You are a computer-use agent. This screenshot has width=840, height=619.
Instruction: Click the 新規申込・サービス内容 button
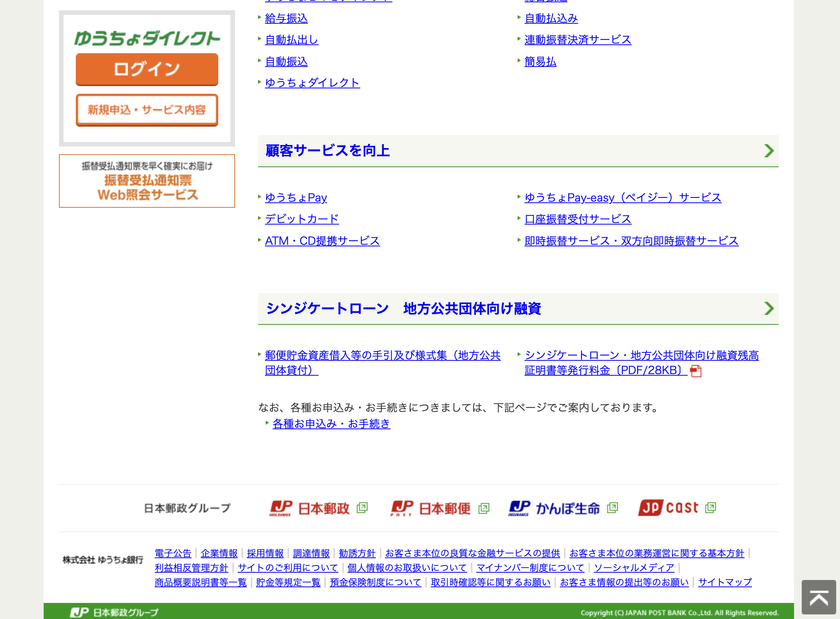[x=147, y=110]
